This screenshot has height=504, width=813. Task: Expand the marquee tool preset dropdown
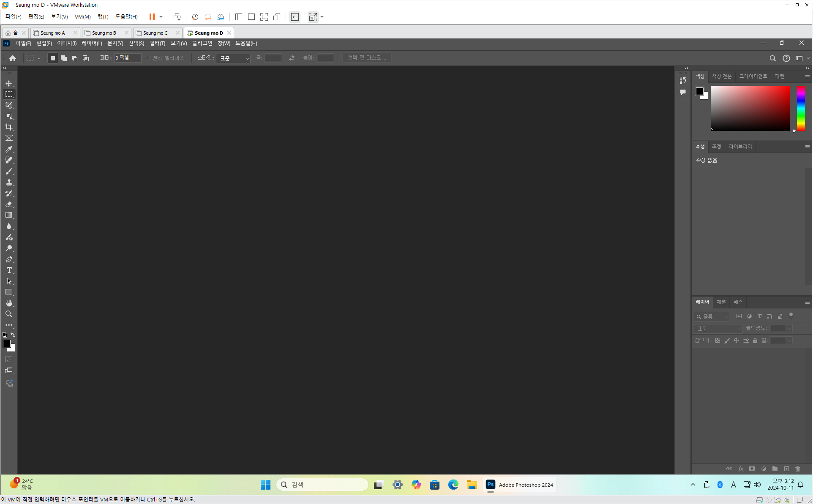39,58
